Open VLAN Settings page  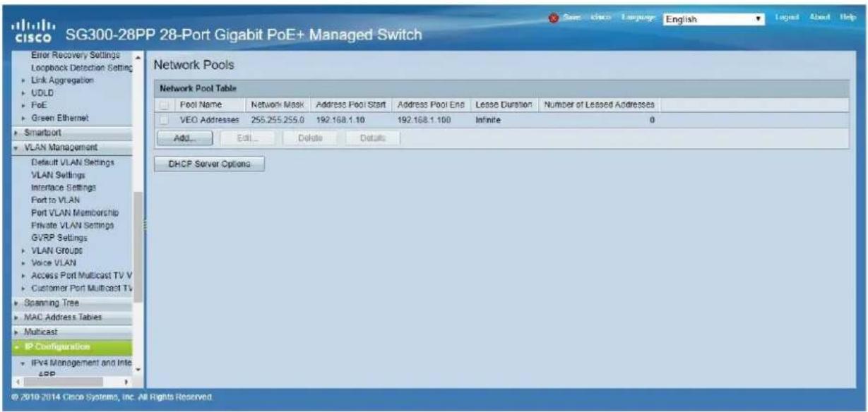pyautogui.click(x=59, y=175)
